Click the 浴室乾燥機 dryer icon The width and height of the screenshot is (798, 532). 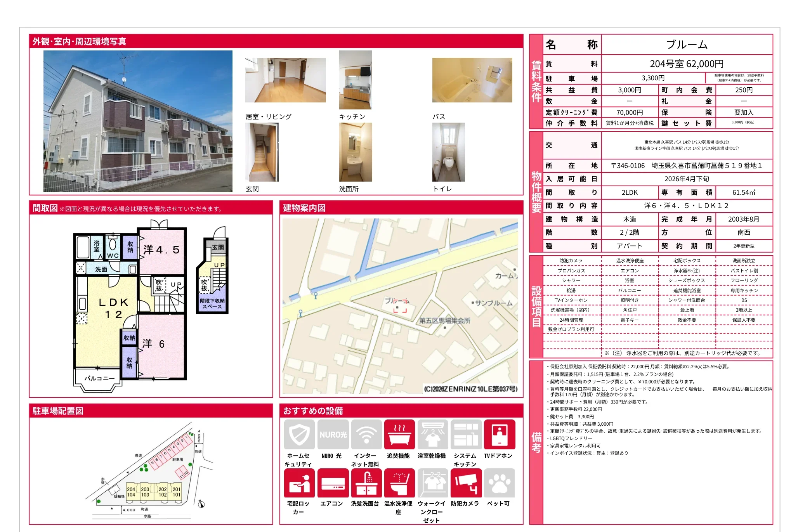click(432, 435)
